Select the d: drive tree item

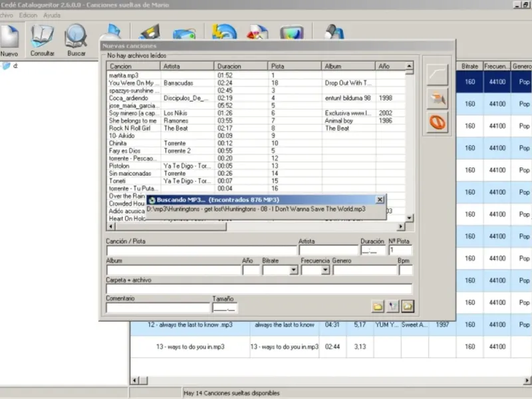coord(15,66)
